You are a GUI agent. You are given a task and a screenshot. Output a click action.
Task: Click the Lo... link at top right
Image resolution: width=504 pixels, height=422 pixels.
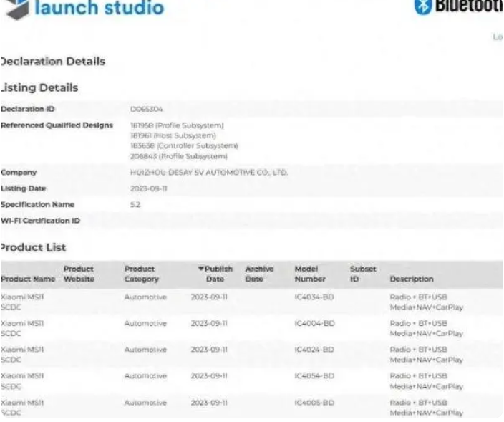498,37
